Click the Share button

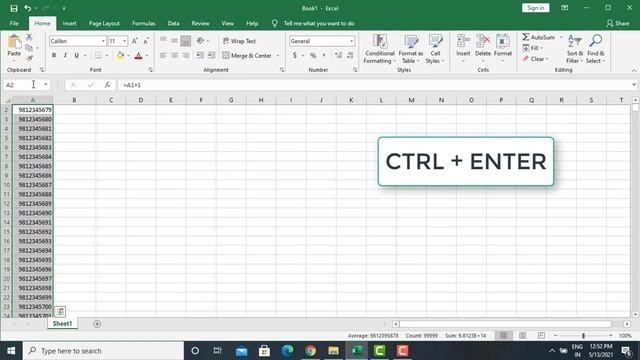point(618,23)
